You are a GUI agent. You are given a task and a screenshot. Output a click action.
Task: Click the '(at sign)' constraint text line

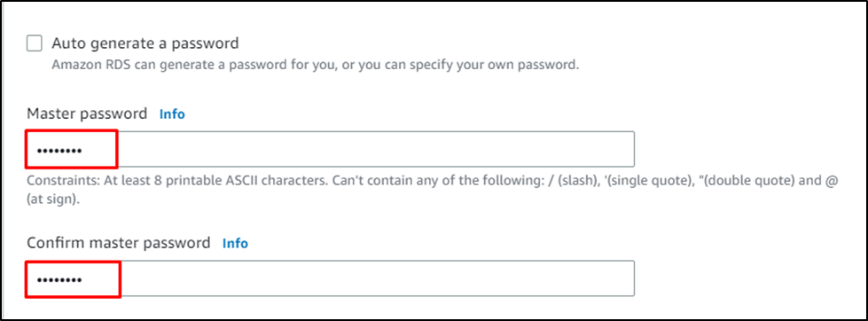[53, 200]
